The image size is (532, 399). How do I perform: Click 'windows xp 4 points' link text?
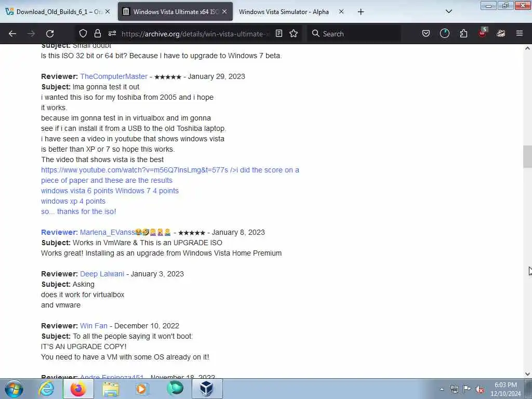click(73, 201)
